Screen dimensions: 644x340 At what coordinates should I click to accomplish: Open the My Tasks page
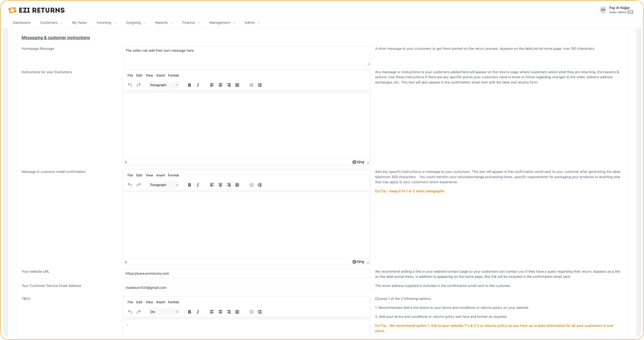(79, 23)
